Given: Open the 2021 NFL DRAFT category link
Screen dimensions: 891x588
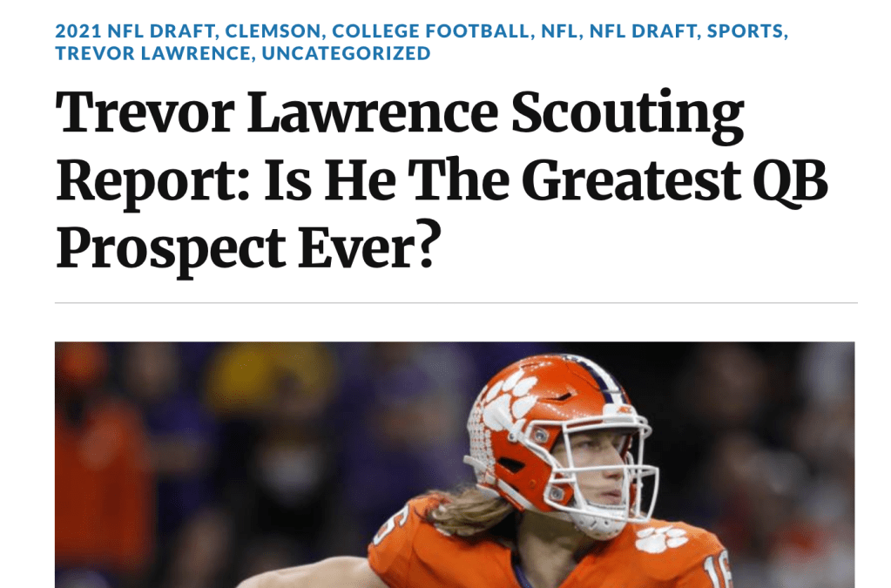Looking at the screenshot, I should click(x=136, y=31).
